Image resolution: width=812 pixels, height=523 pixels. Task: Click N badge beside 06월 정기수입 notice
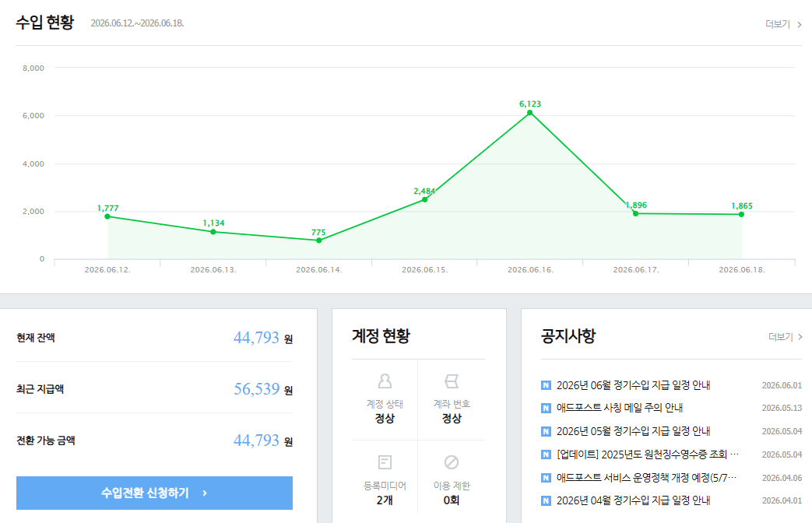click(546, 385)
